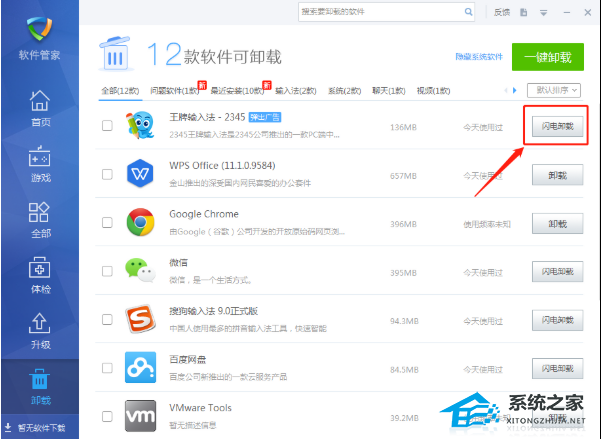Tick the Google Chrome checkbox

pos(107,223)
